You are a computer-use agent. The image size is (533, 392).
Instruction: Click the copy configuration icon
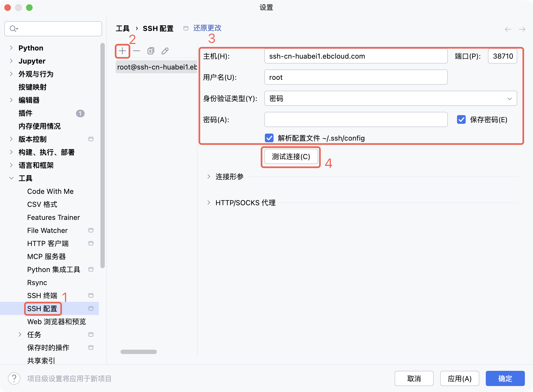click(x=151, y=51)
